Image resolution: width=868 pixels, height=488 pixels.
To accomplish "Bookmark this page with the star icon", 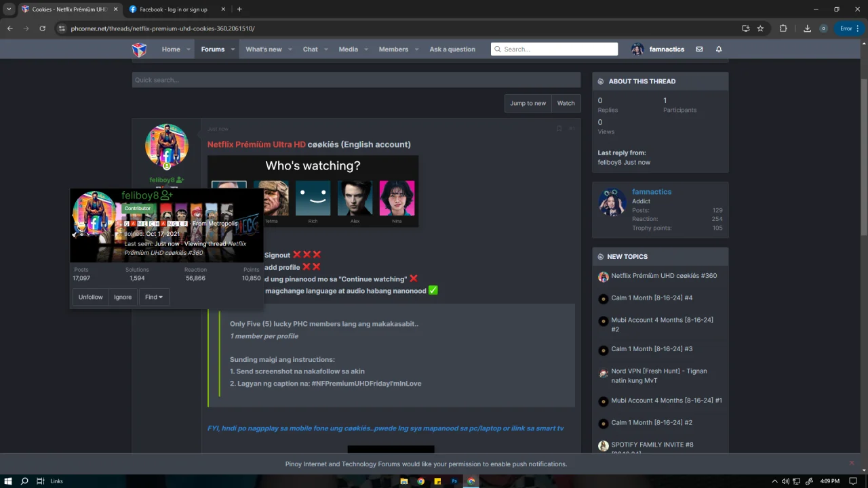I will 760,28.
